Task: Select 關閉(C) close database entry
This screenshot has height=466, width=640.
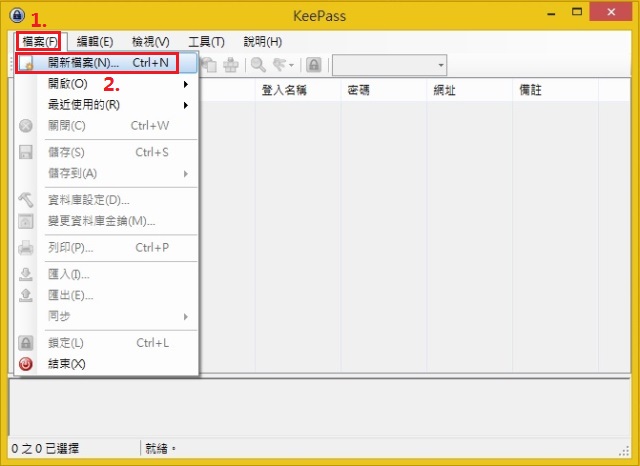Action: 107,126
